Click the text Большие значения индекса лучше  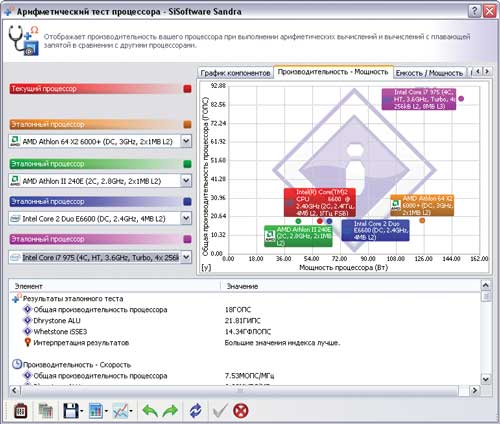point(282,343)
